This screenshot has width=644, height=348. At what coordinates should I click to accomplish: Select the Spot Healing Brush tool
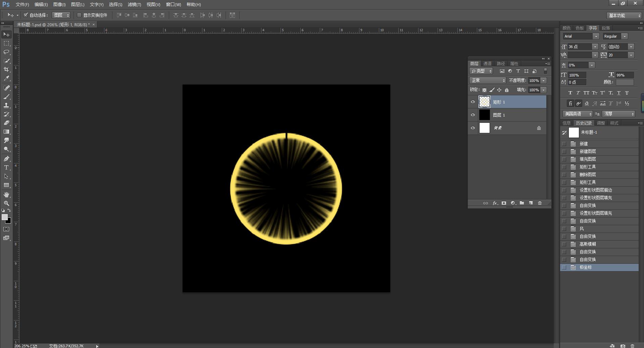click(x=6, y=88)
